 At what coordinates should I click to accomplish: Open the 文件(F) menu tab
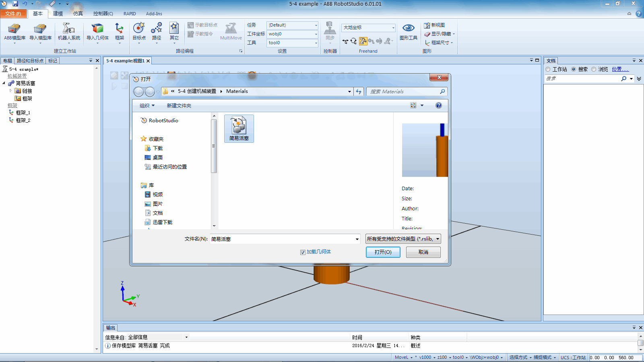[13, 14]
